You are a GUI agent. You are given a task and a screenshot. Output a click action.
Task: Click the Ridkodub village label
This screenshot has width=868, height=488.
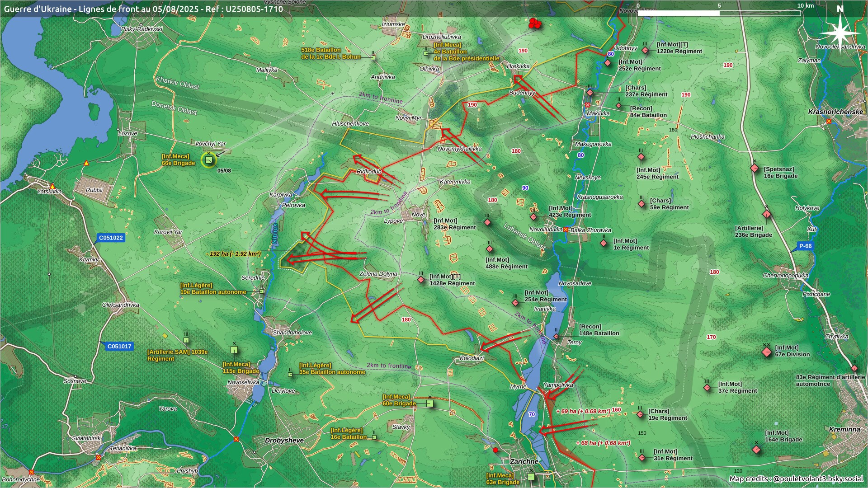click(x=369, y=172)
